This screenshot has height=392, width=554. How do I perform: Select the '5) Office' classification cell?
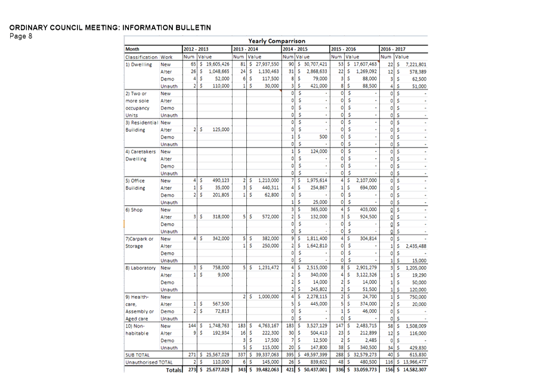tap(135, 181)
